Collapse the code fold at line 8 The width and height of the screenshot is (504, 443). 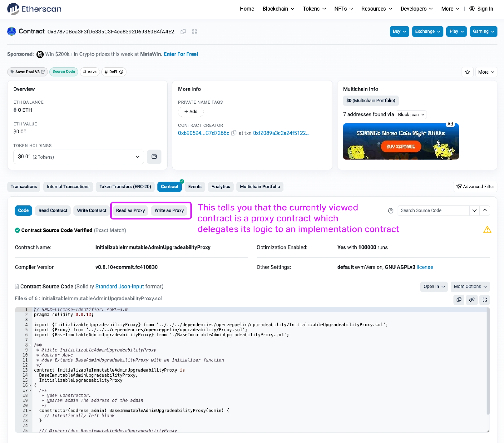pyautogui.click(x=30, y=345)
